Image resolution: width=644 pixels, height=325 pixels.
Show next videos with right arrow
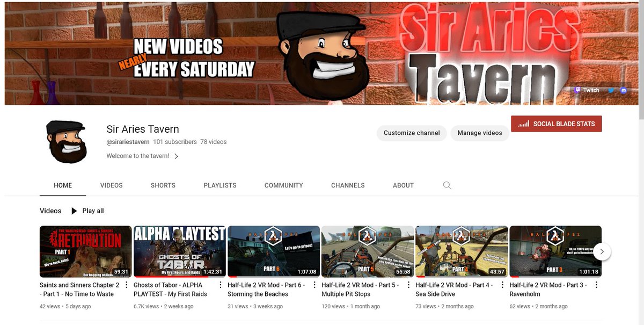[x=602, y=251]
